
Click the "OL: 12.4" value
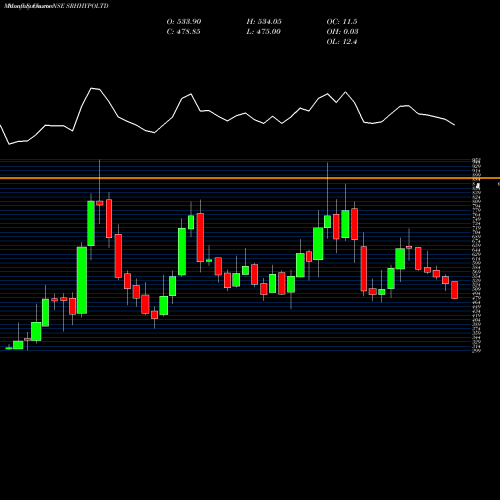pos(342,42)
